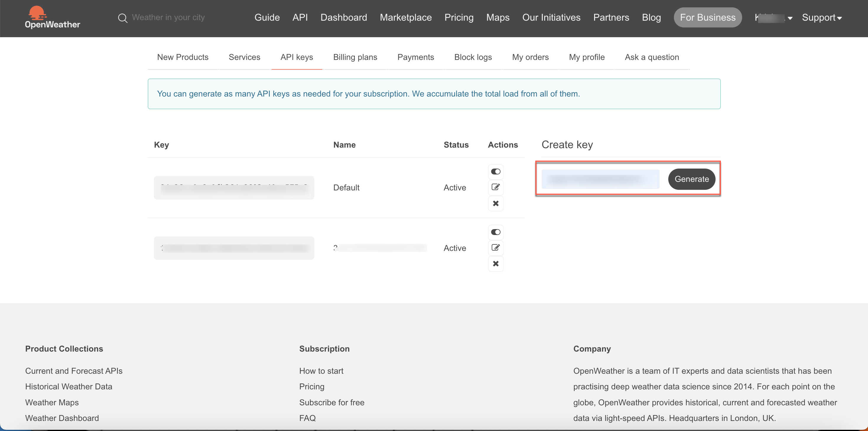Switch to the New Products tab
This screenshot has height=431, width=868.
point(183,57)
